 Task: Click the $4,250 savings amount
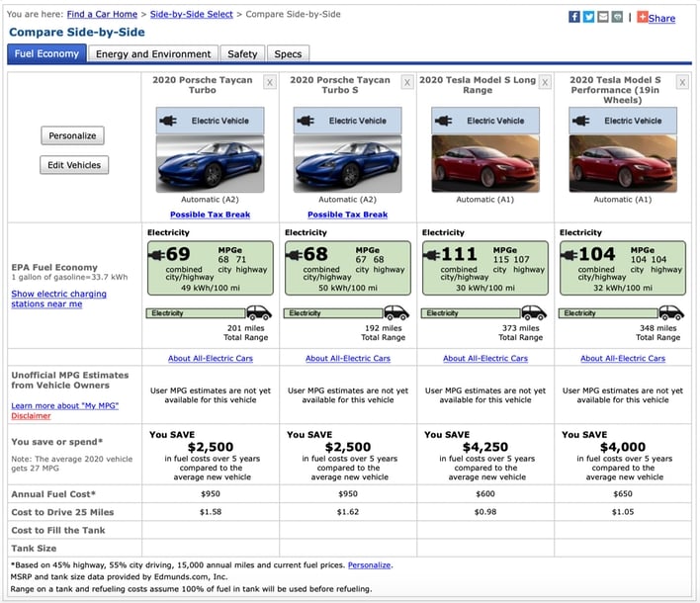pos(485,447)
